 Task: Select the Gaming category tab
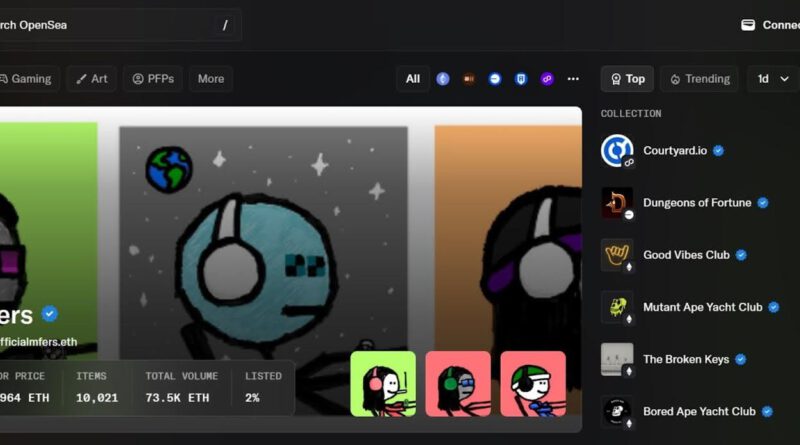click(x=28, y=79)
